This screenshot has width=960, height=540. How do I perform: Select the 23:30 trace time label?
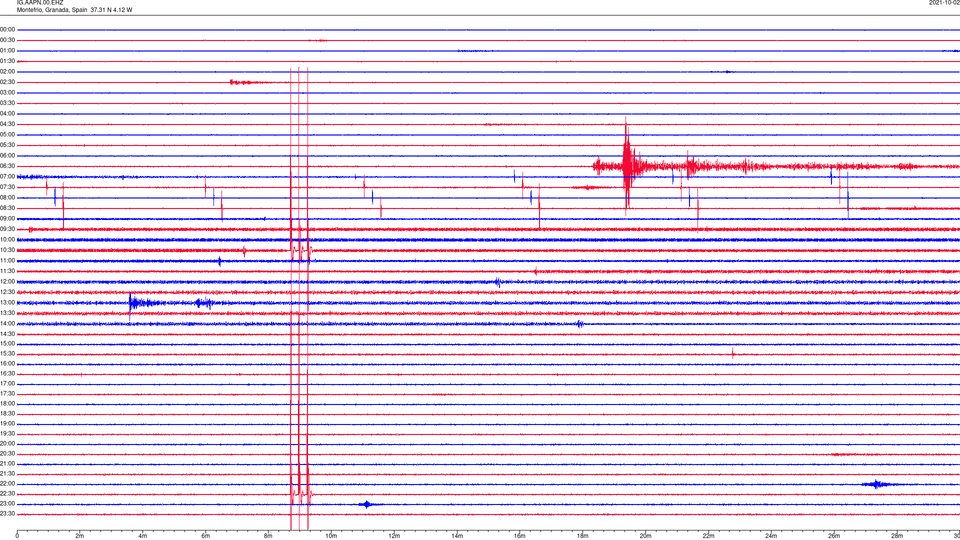[x=8, y=514]
